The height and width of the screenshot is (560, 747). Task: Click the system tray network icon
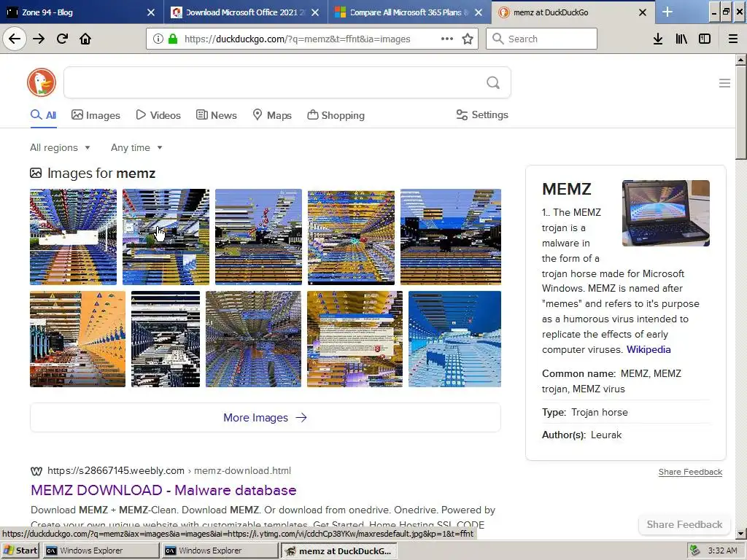tap(695, 551)
